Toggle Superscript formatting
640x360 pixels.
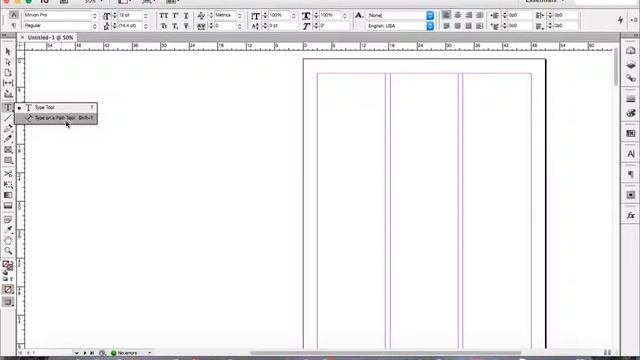(175, 16)
